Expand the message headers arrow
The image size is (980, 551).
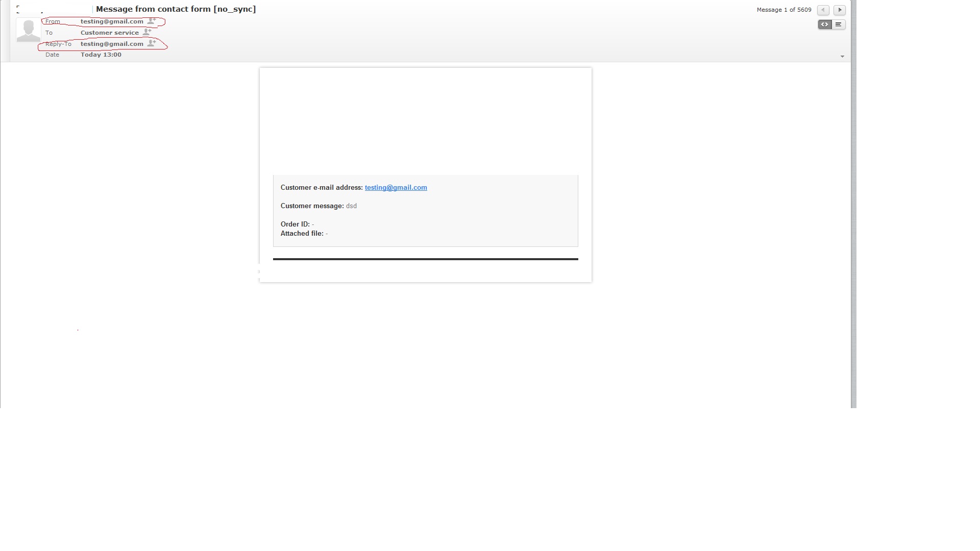(842, 57)
